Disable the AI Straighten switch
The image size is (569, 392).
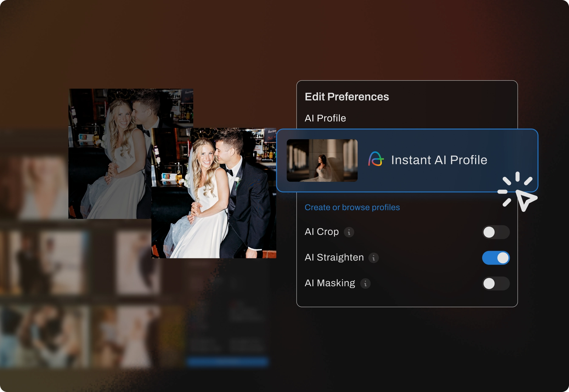point(496,258)
